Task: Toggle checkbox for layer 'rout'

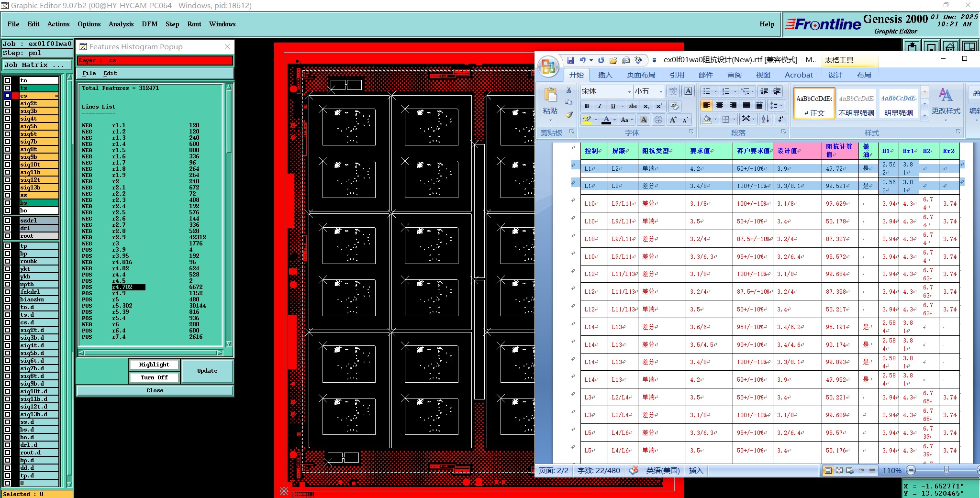Action: [x=8, y=236]
